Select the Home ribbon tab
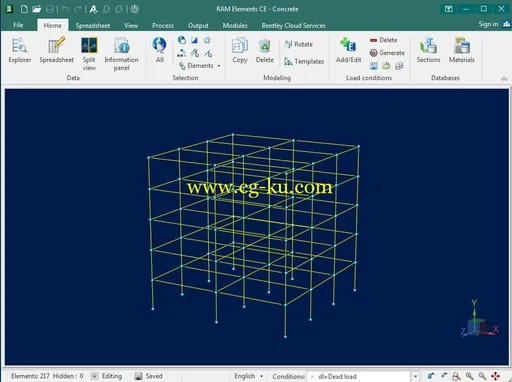This screenshot has width=512, height=382. pyautogui.click(x=53, y=25)
